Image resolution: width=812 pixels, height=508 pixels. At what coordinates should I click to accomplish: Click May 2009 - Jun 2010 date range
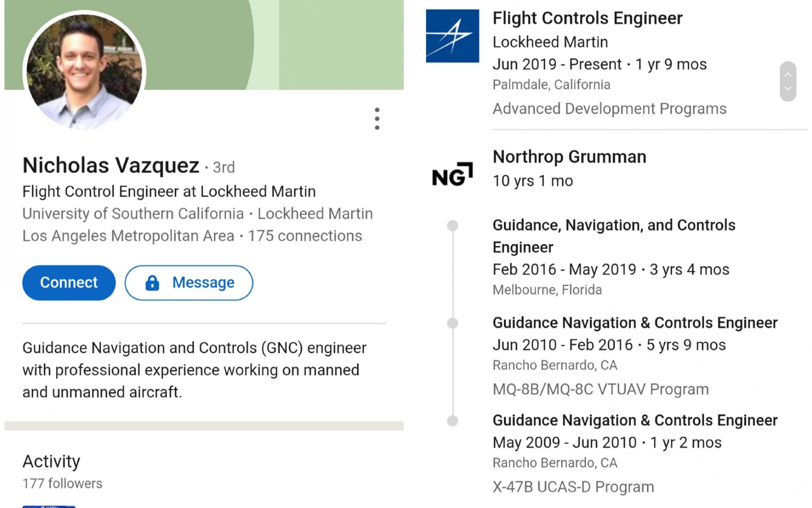coord(564,443)
